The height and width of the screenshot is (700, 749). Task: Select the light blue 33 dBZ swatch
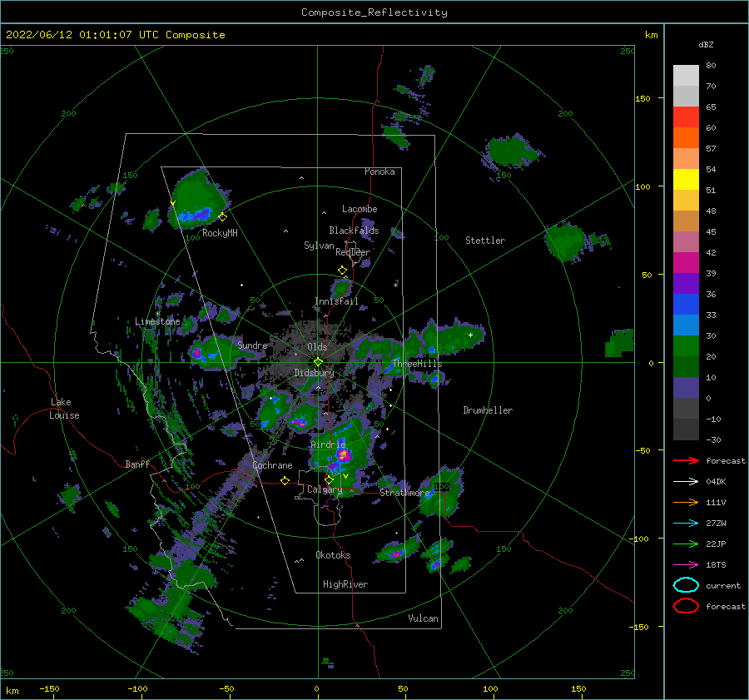686,325
